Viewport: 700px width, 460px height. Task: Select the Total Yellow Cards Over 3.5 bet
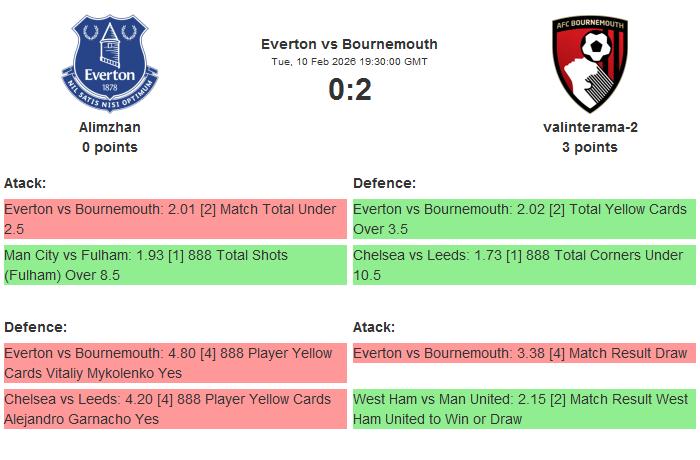click(524, 219)
